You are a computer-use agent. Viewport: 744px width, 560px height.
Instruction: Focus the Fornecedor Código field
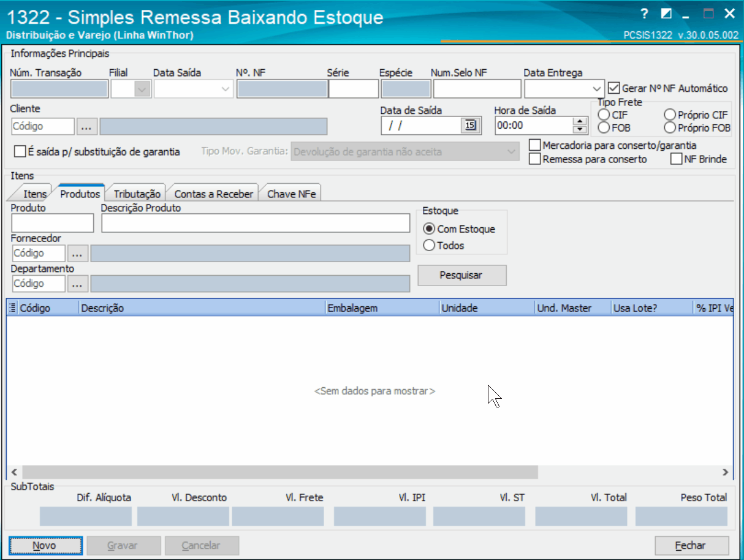point(38,253)
